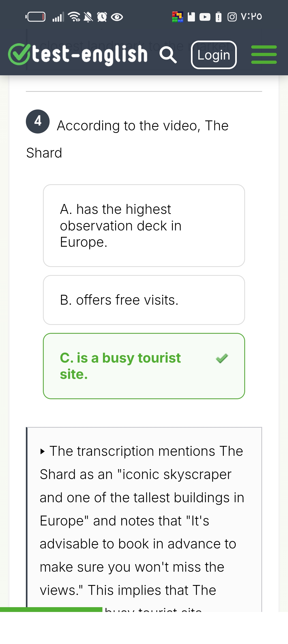Screen dimensions: 288x644
Task: Tap the eye comfort status icon
Action: click(117, 17)
